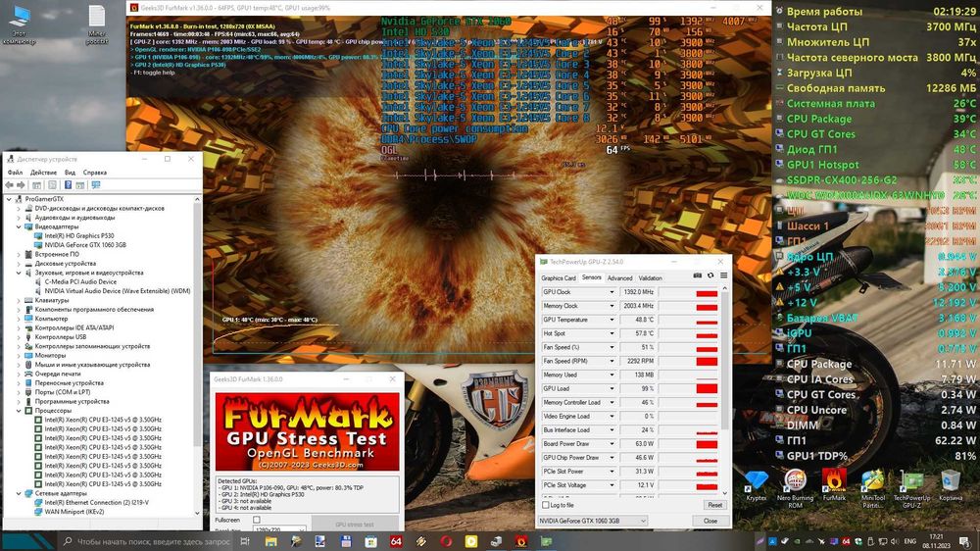This screenshot has width=980, height=551.
Task: Click the 'WAN Miniport (IKEv2)' entry
Action: pos(73,512)
